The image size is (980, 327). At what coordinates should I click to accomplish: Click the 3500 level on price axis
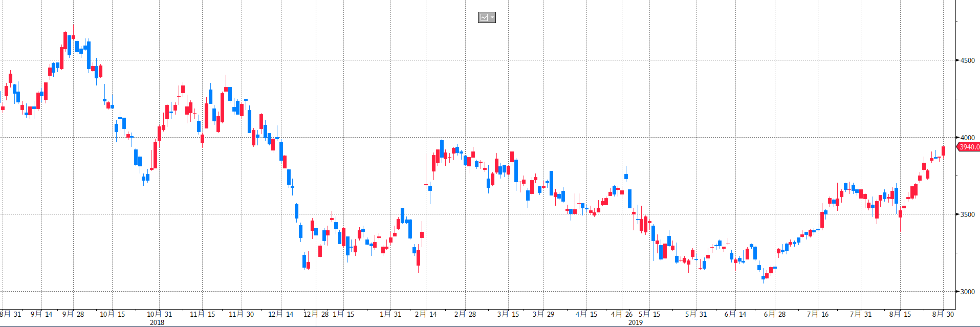point(967,214)
